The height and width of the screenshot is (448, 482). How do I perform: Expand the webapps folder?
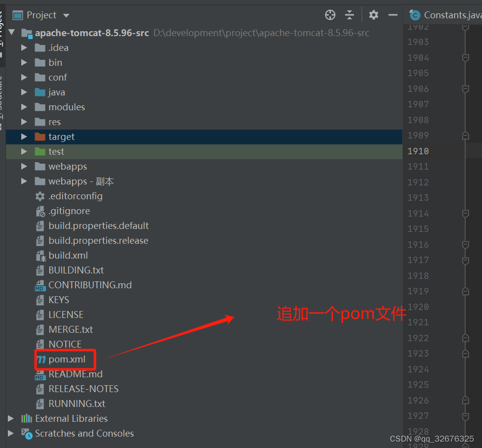point(24,167)
